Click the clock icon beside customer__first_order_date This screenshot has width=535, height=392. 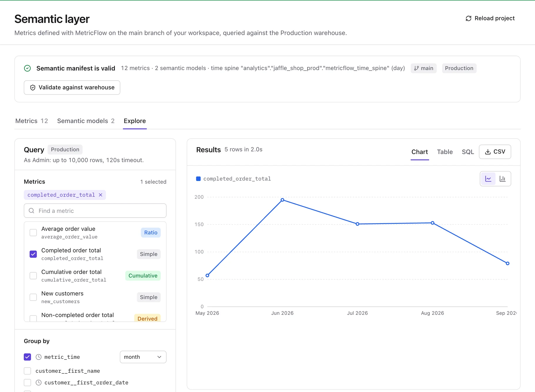(x=39, y=383)
